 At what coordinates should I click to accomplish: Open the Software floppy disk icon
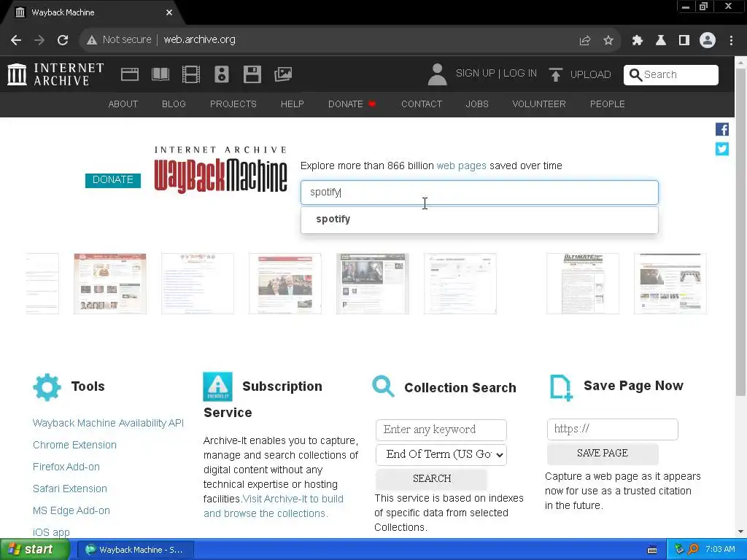click(252, 74)
